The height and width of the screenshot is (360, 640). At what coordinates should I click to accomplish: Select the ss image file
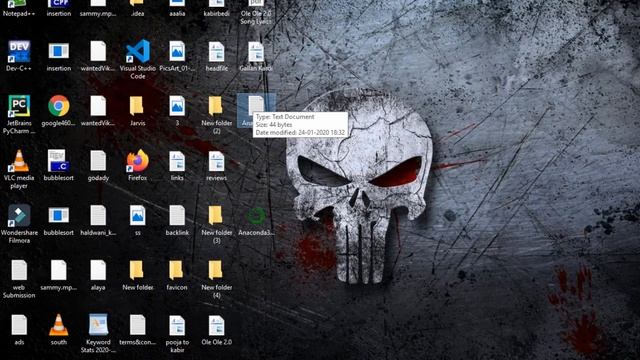pyautogui.click(x=137, y=220)
